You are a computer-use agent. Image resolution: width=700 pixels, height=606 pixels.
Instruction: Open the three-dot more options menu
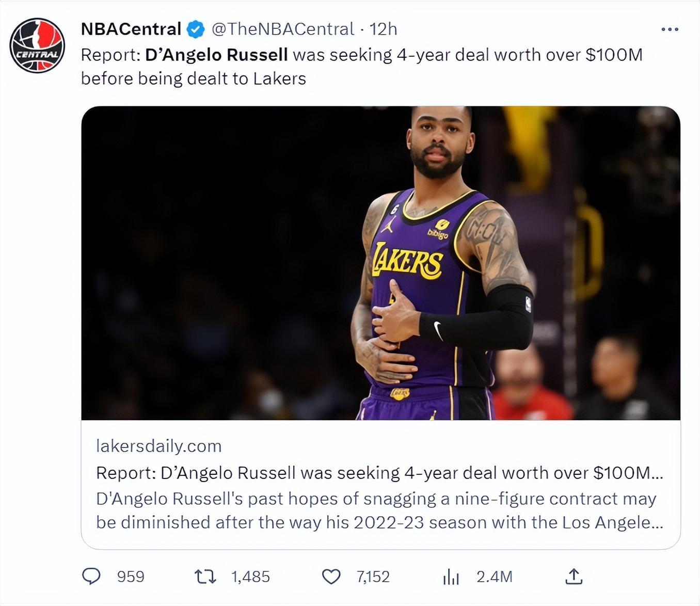pyautogui.click(x=670, y=29)
